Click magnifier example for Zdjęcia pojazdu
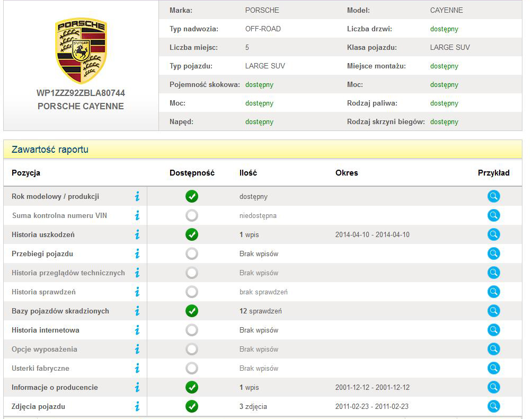Screen dimensions: 532x419 tap(493, 406)
